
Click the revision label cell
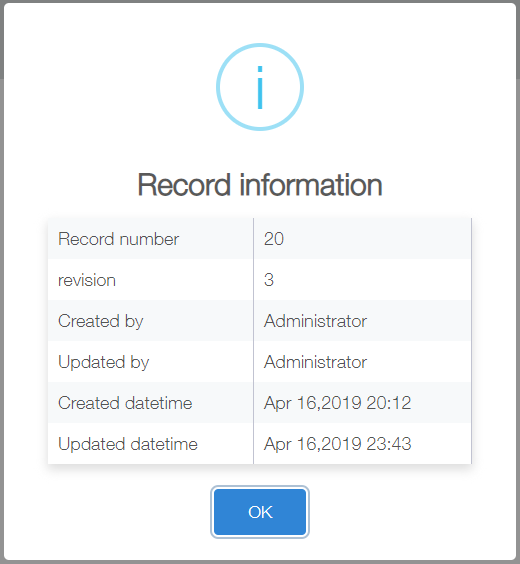click(x=151, y=279)
